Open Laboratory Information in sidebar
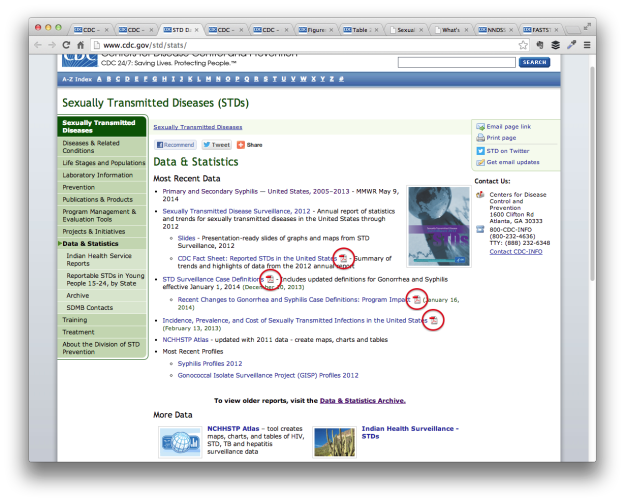This screenshot has height=502, width=625. (x=102, y=175)
